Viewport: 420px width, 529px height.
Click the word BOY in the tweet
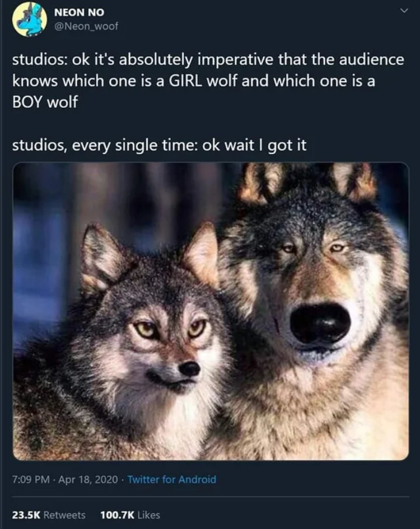pos(28,102)
